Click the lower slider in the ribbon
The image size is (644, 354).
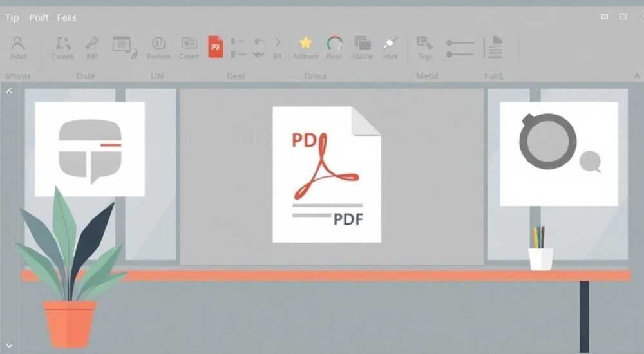pyautogui.click(x=460, y=54)
